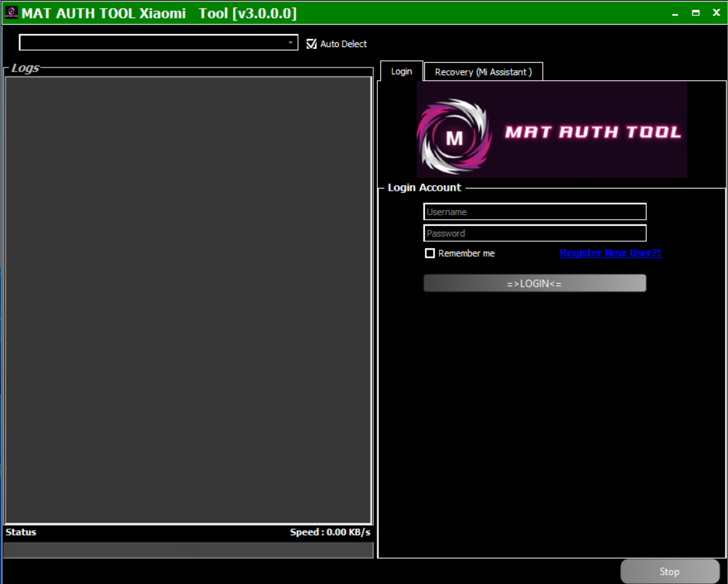Click the Status label under Logs
Image resolution: width=728 pixels, height=584 pixels.
(21, 532)
